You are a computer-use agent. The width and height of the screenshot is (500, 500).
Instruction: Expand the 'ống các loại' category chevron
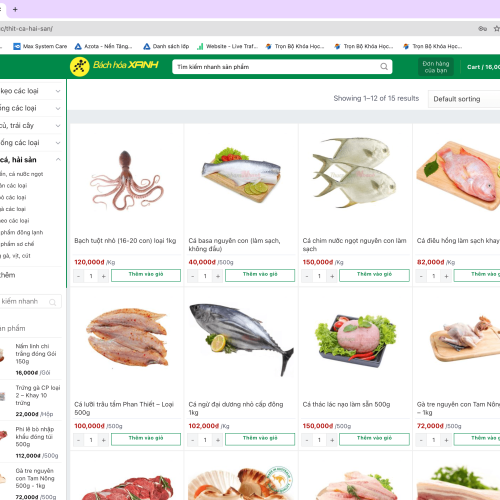tap(58, 108)
